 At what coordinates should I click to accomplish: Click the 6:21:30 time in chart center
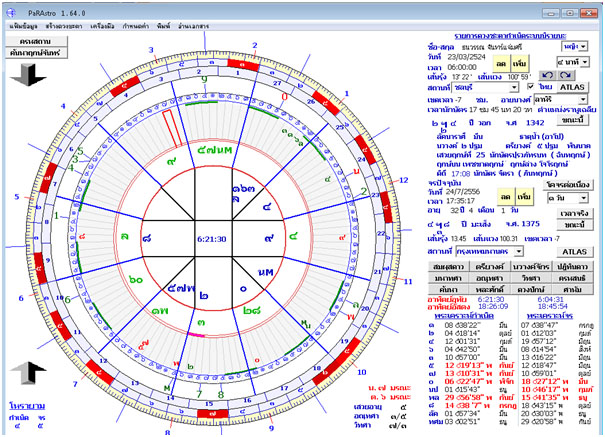click(x=211, y=239)
